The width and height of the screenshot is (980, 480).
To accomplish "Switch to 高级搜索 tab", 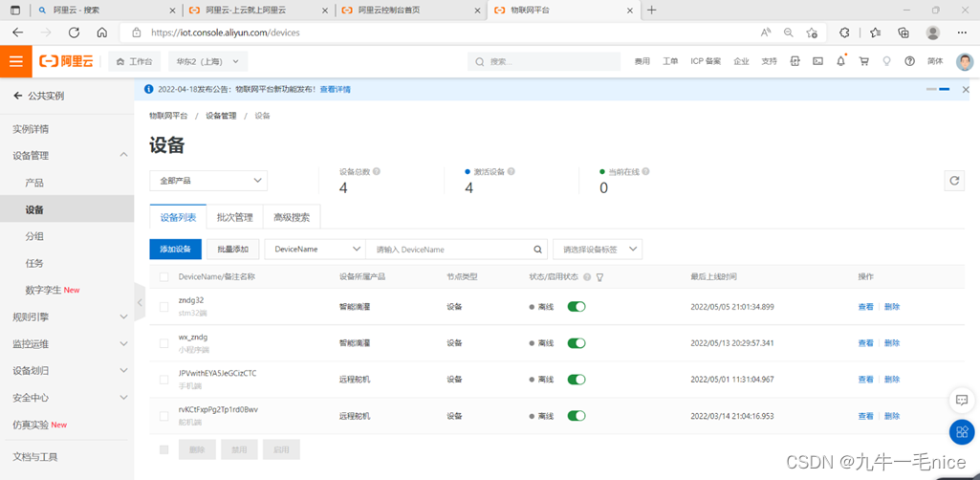I will [292, 217].
